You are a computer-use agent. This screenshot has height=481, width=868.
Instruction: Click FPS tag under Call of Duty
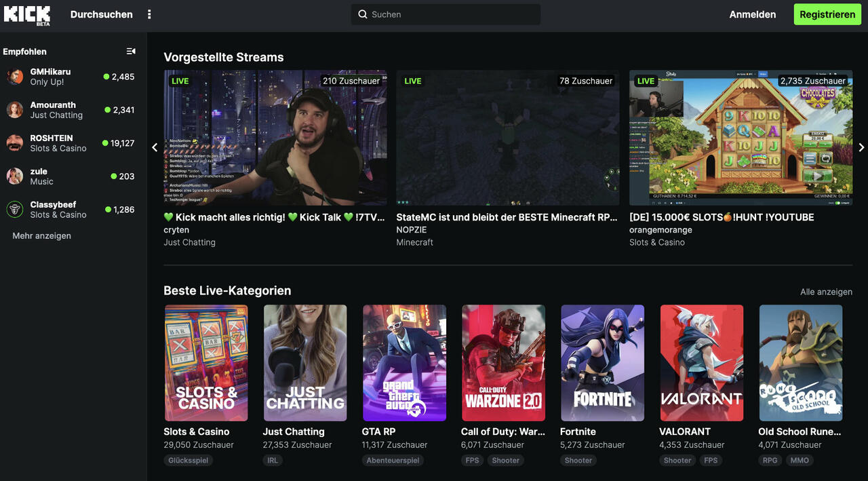point(472,460)
